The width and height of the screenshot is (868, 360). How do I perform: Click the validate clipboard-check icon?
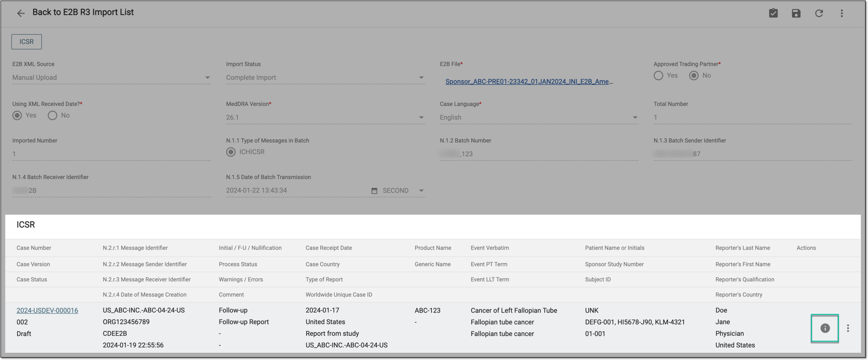[773, 13]
